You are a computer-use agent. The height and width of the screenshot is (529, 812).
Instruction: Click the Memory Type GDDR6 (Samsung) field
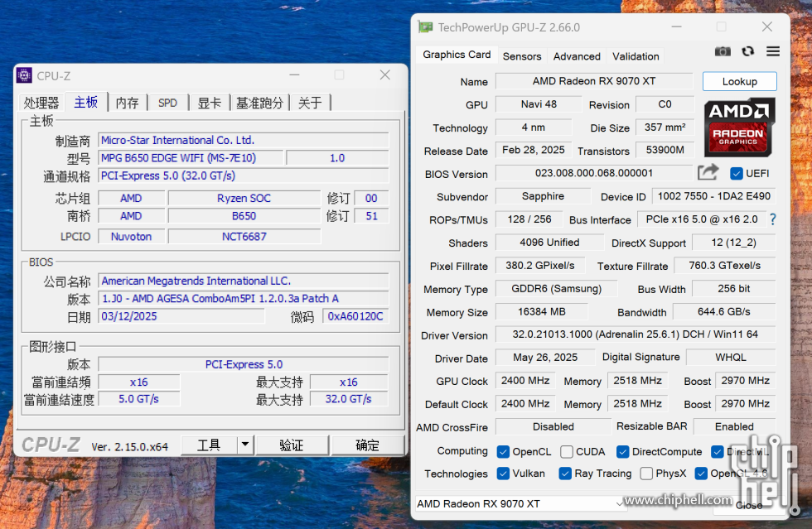tap(556, 288)
